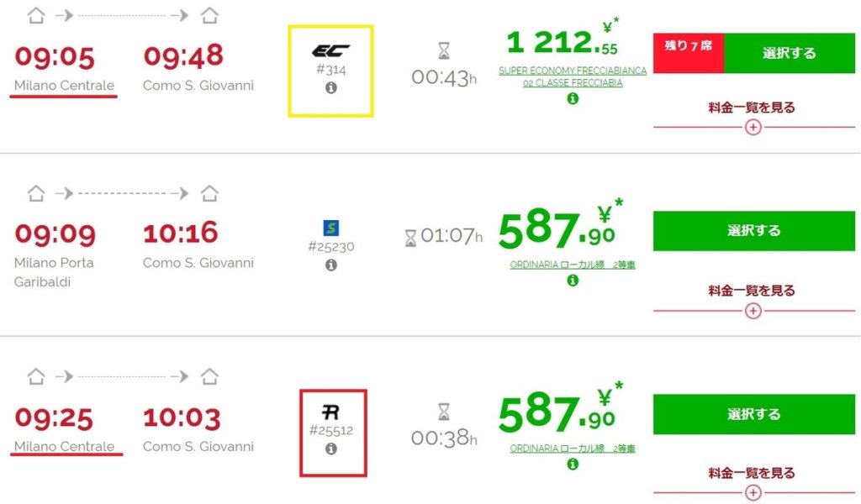Select the 09:05 Milano Centrale train

789,53
